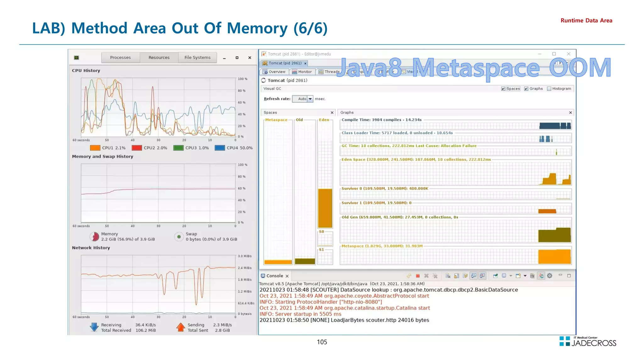The image size is (644, 362).
Task: Click the disabled yellow chain icon in Console toolbar
Action: pos(409,276)
